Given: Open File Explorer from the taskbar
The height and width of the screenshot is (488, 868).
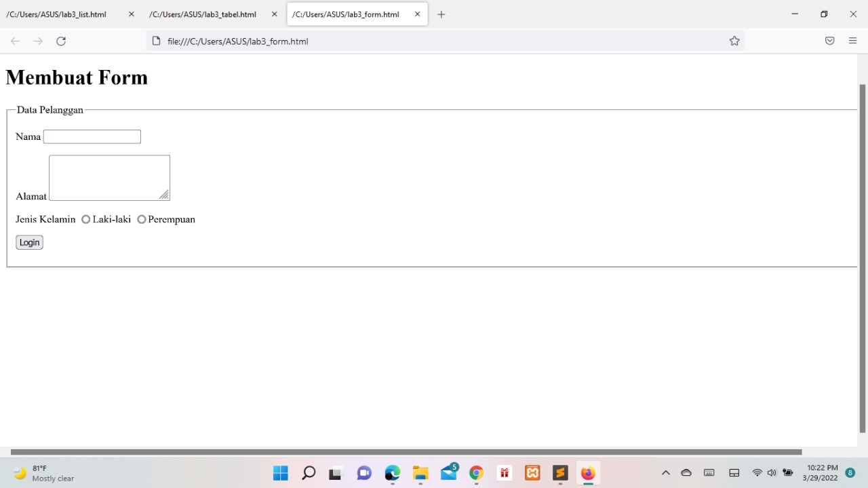Looking at the screenshot, I should 420,473.
